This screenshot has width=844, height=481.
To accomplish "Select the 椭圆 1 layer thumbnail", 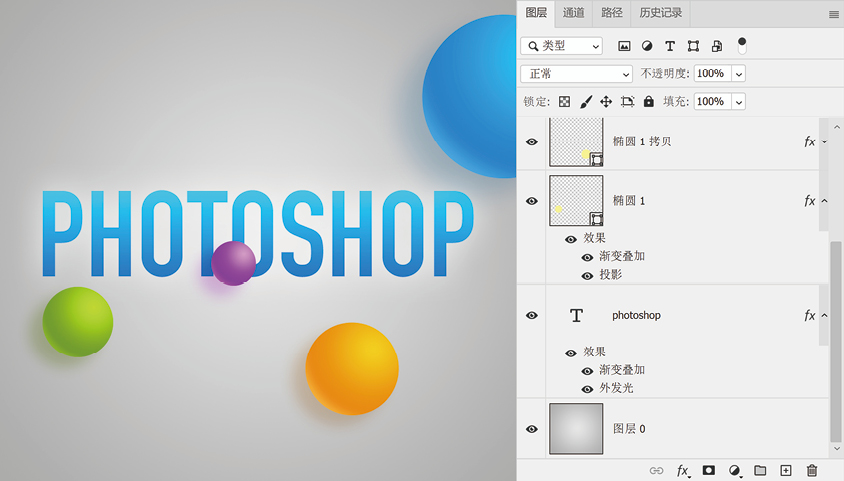I will (576, 201).
